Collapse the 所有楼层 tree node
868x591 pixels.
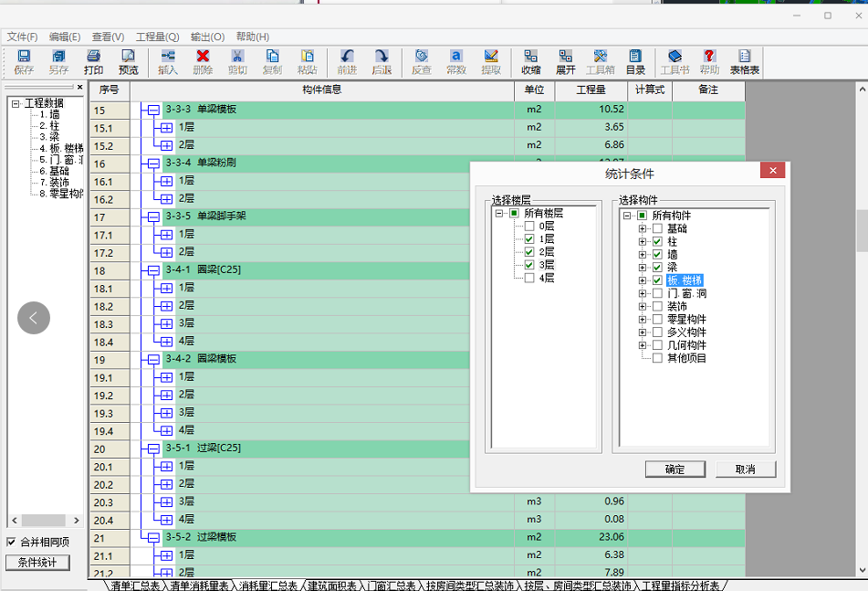click(x=499, y=213)
